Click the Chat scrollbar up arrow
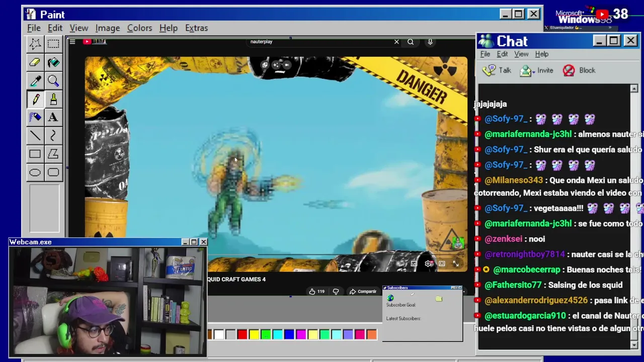644x362 pixels. (634, 88)
